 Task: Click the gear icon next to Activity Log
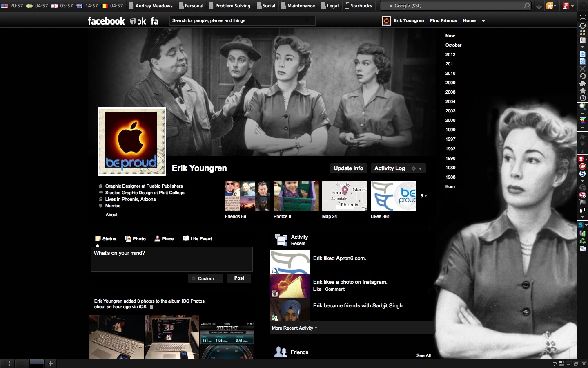tap(414, 168)
